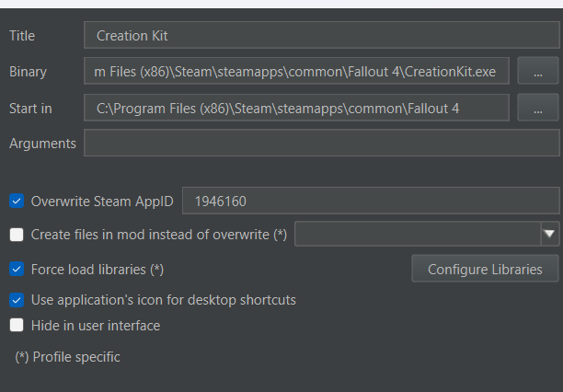
Task: Click the Binary path input field
Action: pyautogui.click(x=296, y=71)
